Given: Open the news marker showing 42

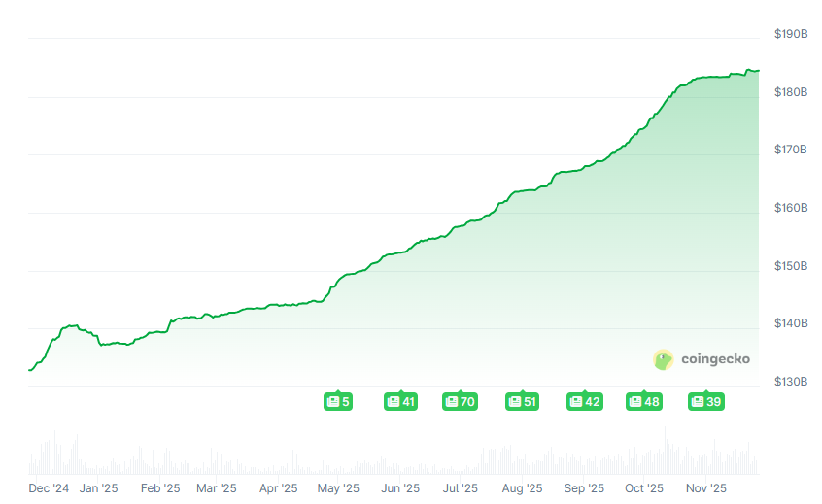Looking at the screenshot, I should pyautogui.click(x=585, y=401).
